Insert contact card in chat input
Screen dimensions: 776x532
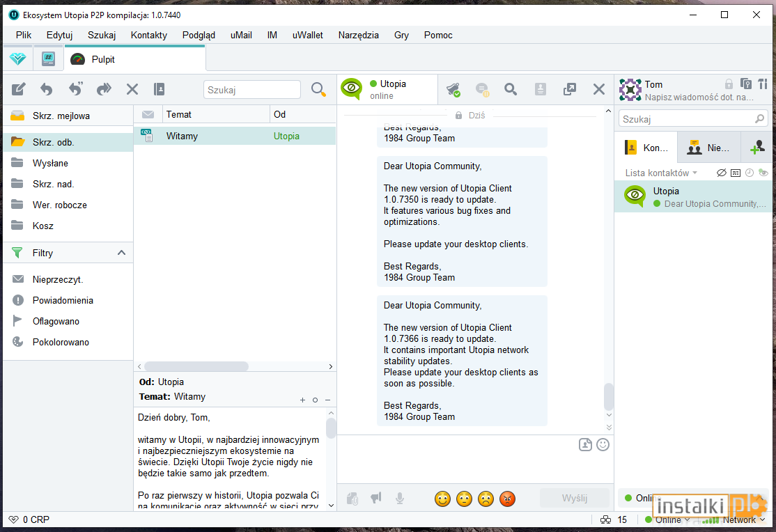pyautogui.click(x=585, y=444)
